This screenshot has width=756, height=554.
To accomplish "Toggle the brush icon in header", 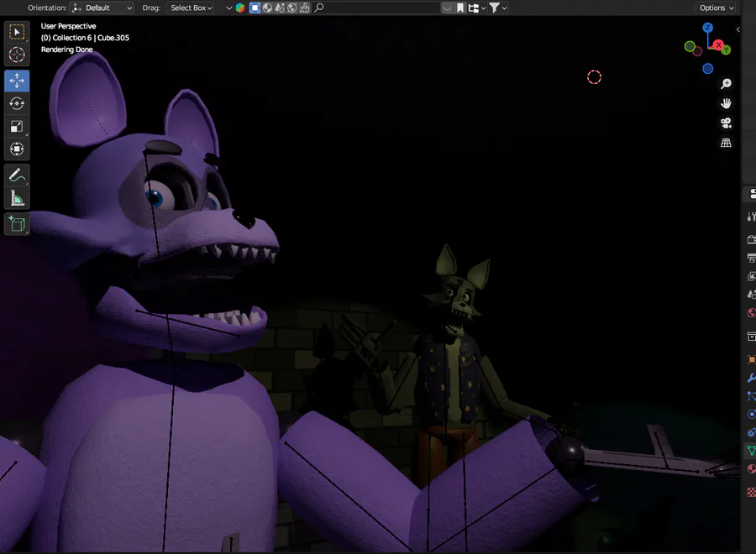I will click(305, 8).
